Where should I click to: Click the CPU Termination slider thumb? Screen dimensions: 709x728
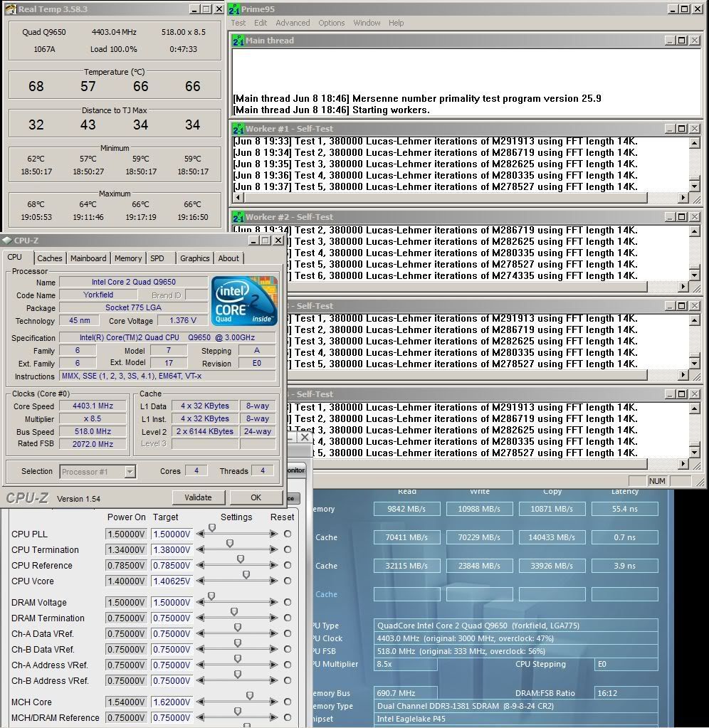[230, 543]
